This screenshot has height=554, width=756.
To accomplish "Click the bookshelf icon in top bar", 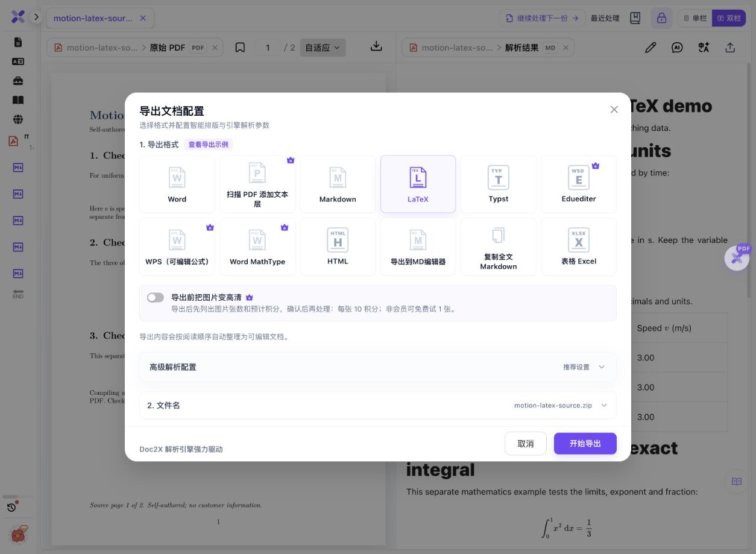I will pyautogui.click(x=635, y=18).
